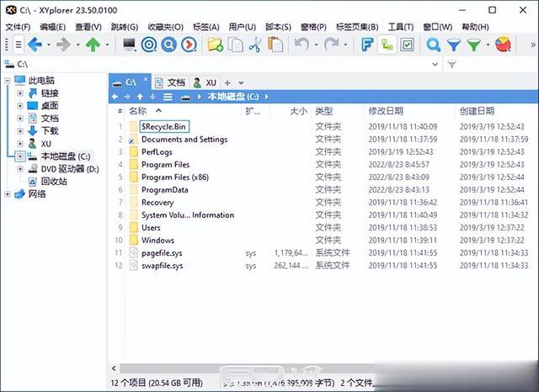The height and width of the screenshot is (392, 539).
Task: Open the Quick Search magnifier icon
Action: 433,45
